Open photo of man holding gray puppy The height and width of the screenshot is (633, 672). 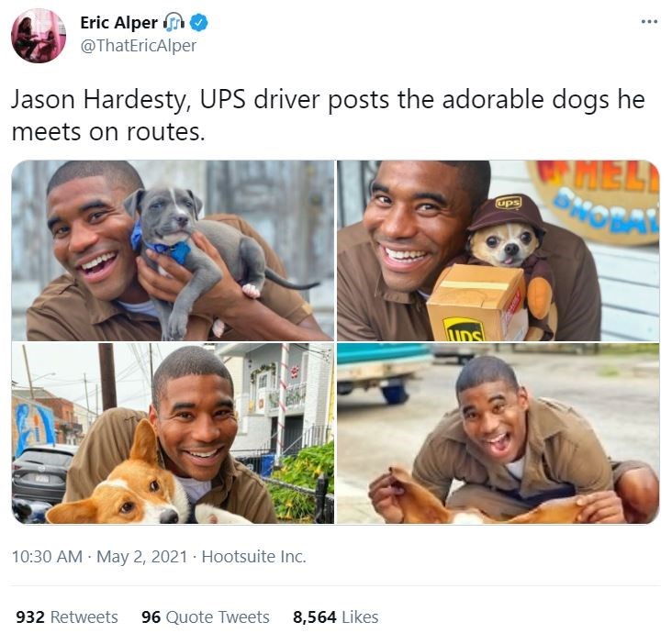(x=173, y=250)
